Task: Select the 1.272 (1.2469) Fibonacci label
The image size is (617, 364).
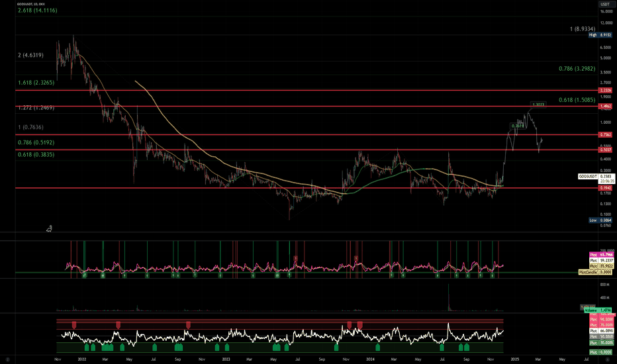Action: click(36, 107)
